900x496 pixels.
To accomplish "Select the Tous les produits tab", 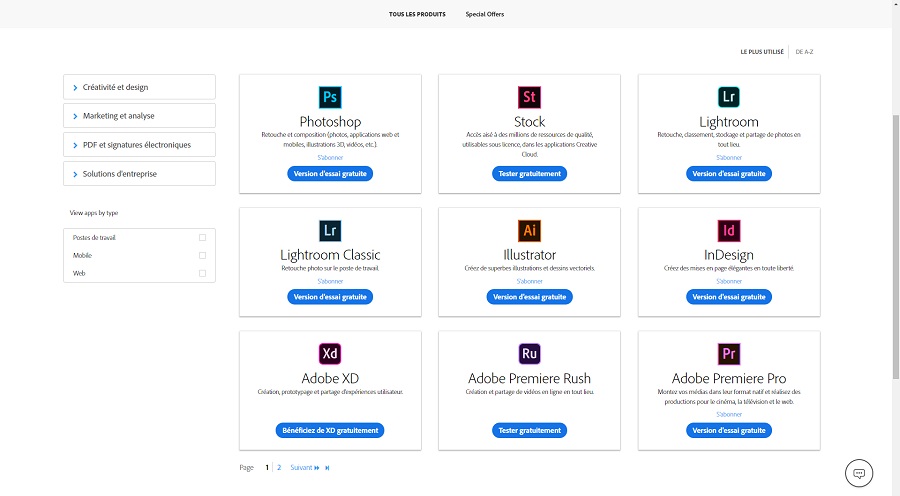I will [x=417, y=14].
